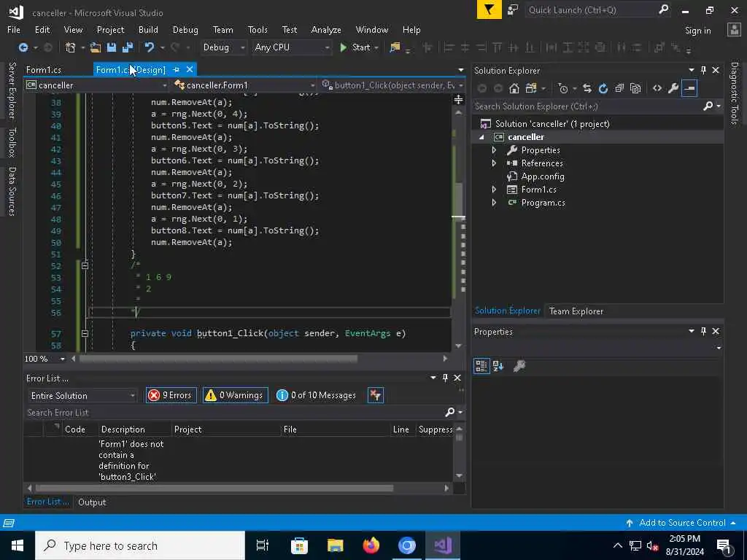Toggle auto hide pin on Solution Explorer
The image size is (747, 560).
704,70
